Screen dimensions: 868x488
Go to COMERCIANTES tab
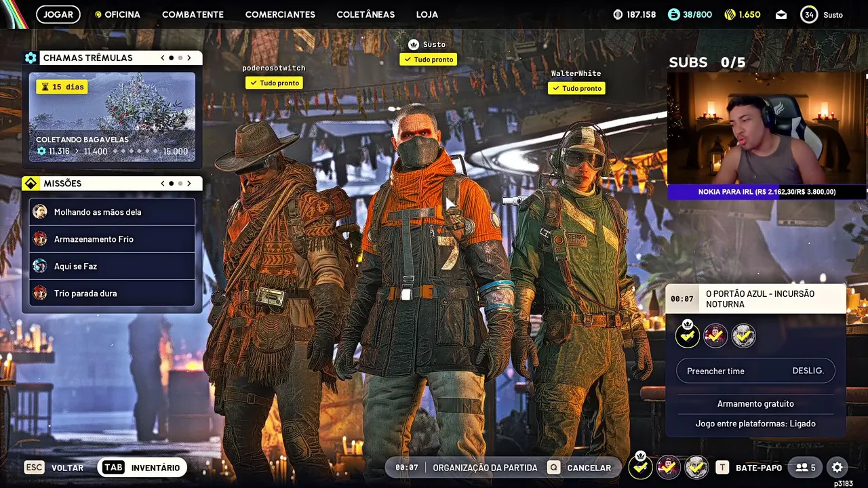pyautogui.click(x=280, y=14)
